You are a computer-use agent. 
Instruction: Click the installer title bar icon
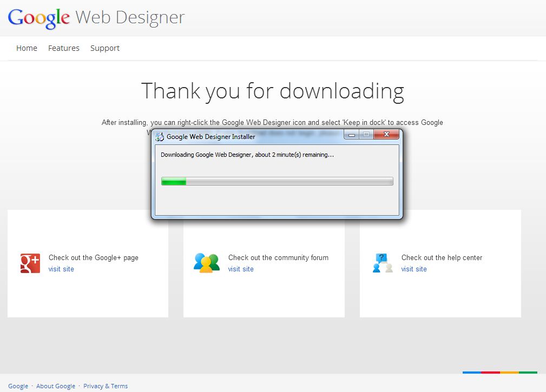point(160,137)
